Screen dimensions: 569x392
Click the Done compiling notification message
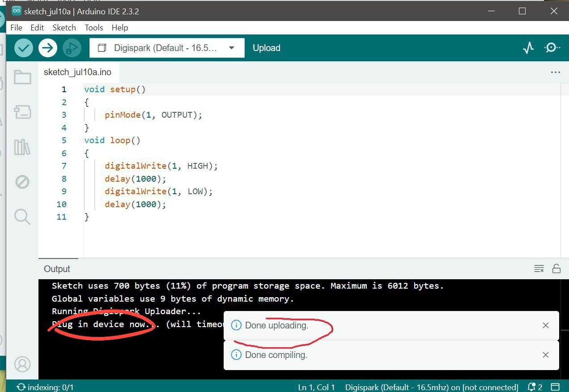pyautogui.click(x=276, y=355)
